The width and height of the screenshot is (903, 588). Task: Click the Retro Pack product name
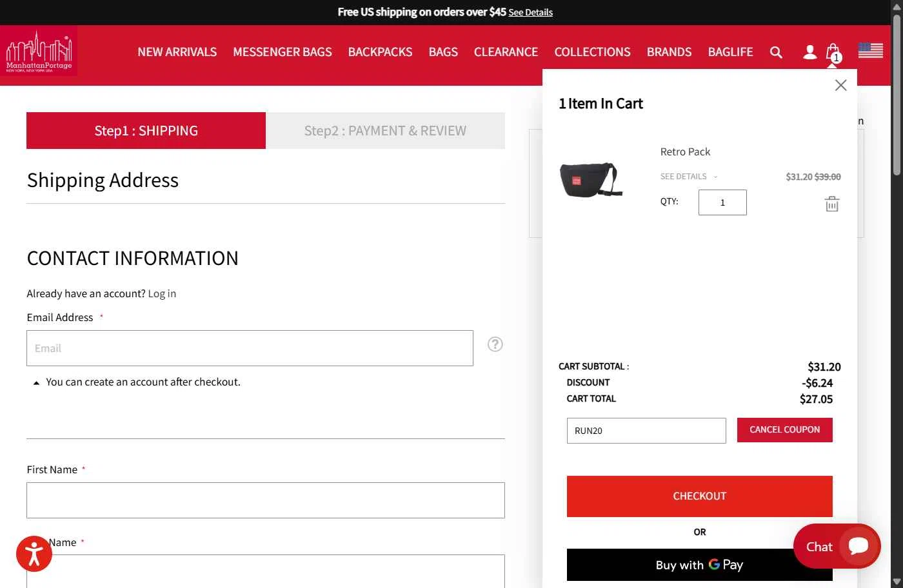tap(685, 152)
